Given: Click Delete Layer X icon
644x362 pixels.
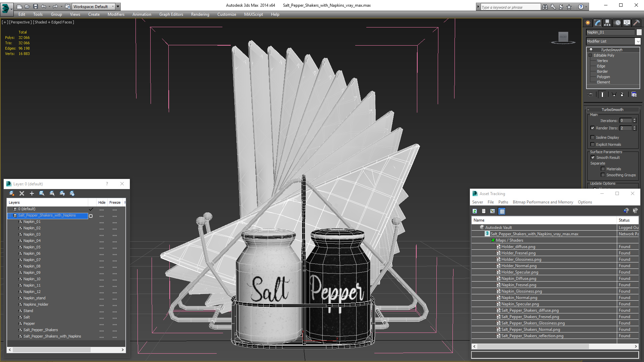Looking at the screenshot, I should 22,193.
